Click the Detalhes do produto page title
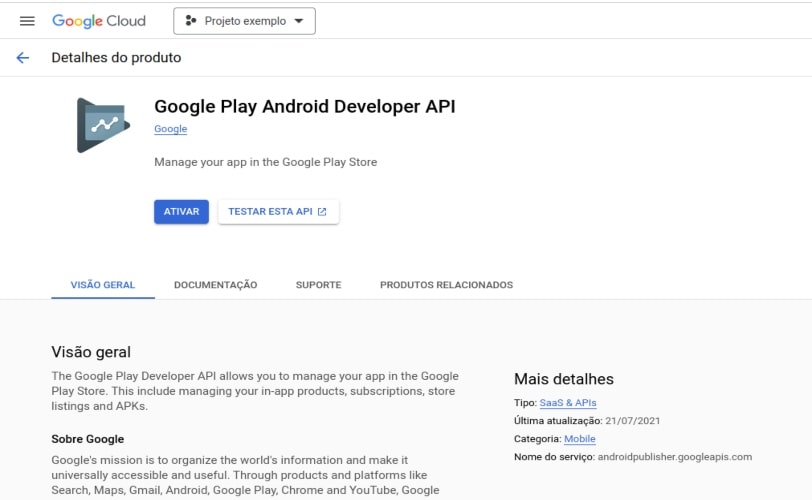Image resolution: width=812 pixels, height=500 pixels. (116, 57)
